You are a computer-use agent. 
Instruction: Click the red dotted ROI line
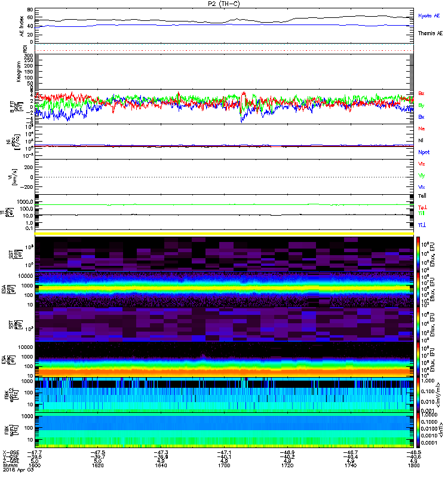tap(224, 51)
